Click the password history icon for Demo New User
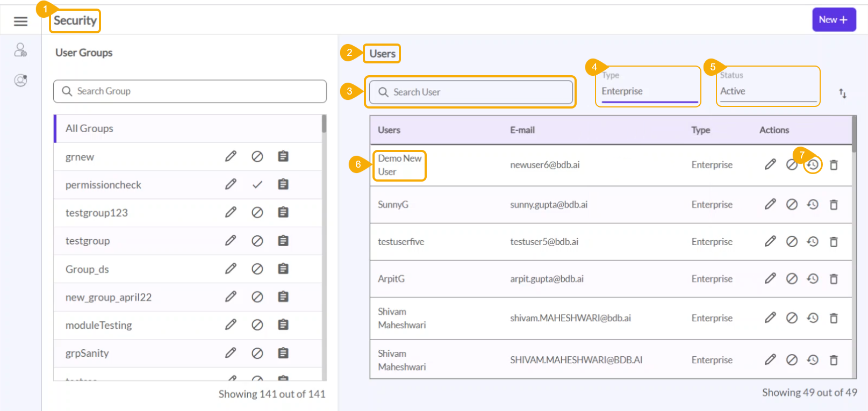868x411 pixels. point(813,165)
